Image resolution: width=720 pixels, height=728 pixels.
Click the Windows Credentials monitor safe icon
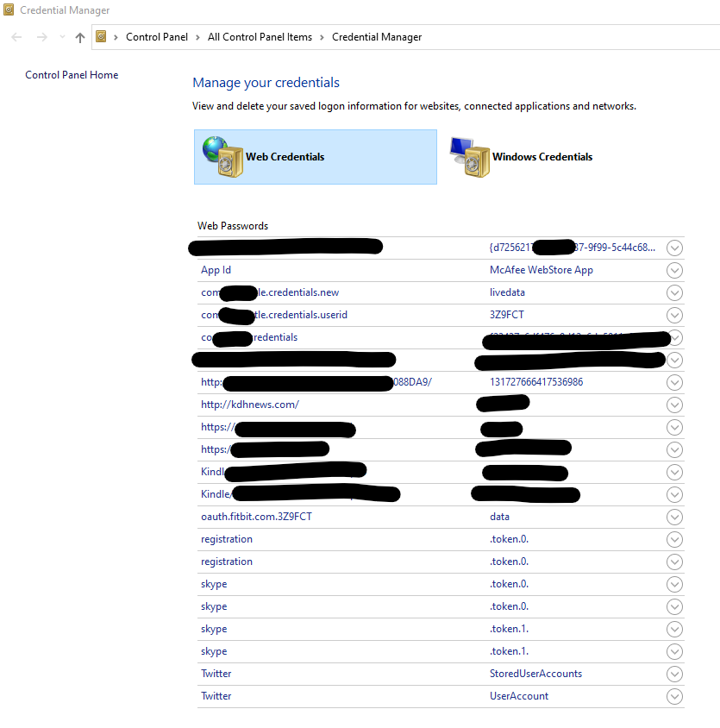coord(470,157)
